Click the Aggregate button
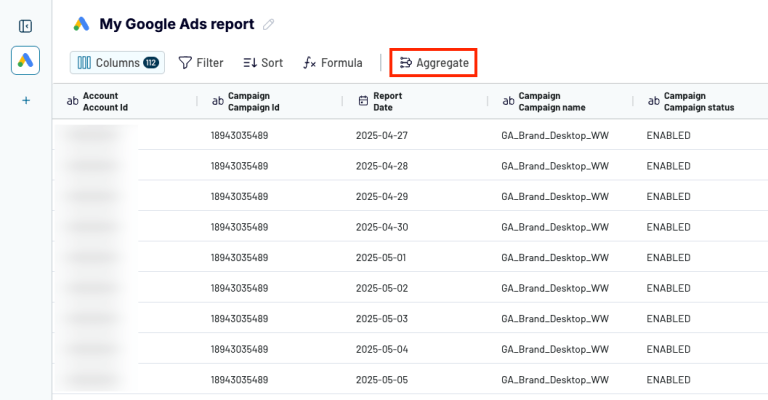The height and width of the screenshot is (400, 768). pos(434,62)
